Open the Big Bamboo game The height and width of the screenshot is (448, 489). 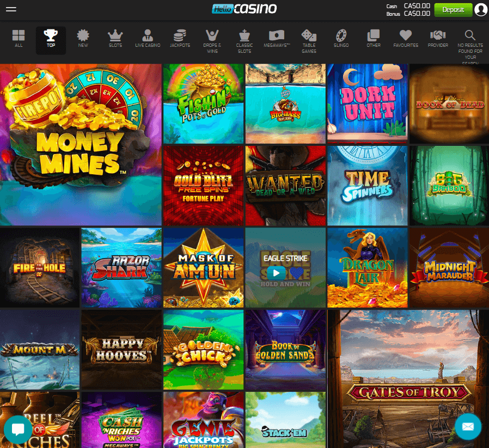(x=449, y=186)
